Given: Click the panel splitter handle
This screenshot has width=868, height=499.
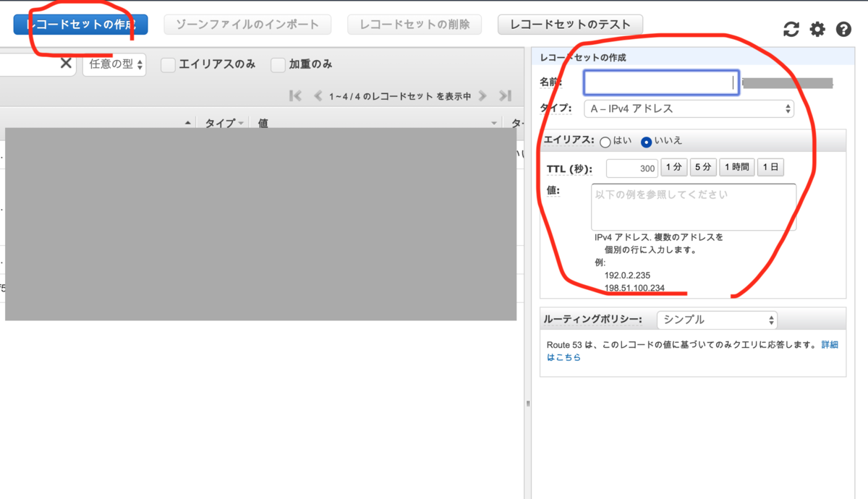Looking at the screenshot, I should pos(527,404).
